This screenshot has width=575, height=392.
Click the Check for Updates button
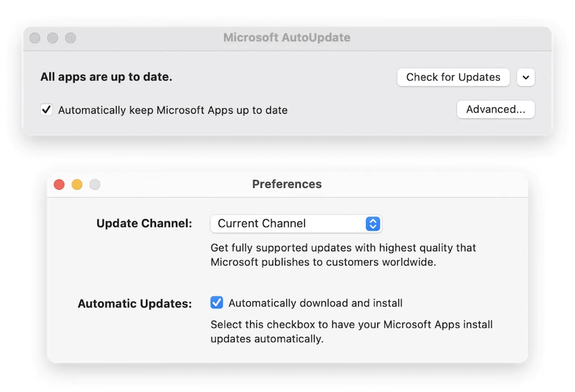click(453, 77)
